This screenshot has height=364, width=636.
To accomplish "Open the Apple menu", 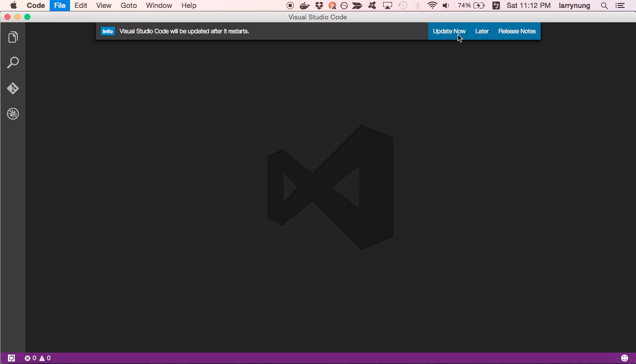I will point(13,5).
